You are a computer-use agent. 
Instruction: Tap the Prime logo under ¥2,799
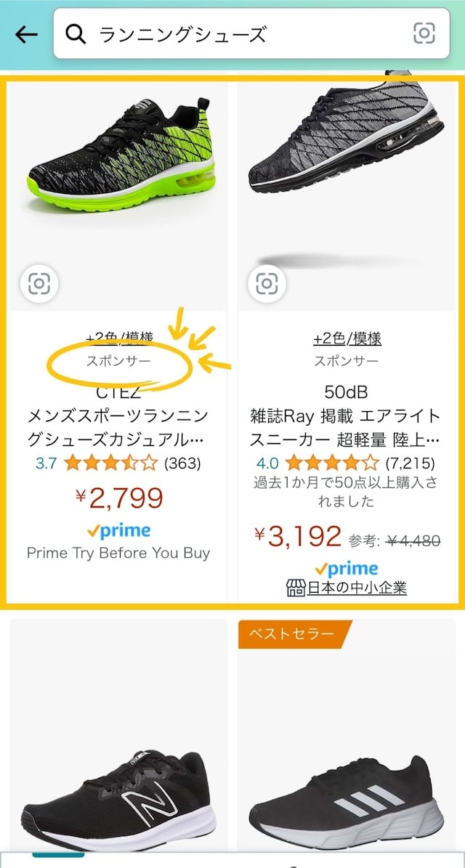pyautogui.click(x=118, y=531)
